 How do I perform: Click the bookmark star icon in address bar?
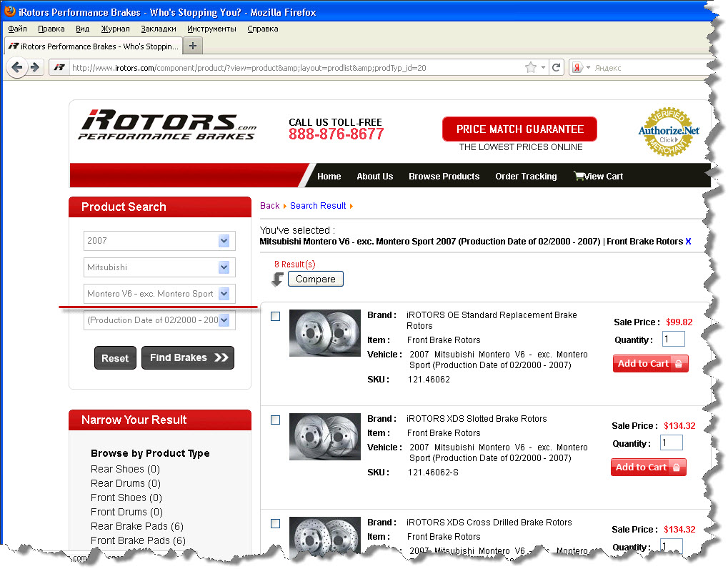coord(530,68)
